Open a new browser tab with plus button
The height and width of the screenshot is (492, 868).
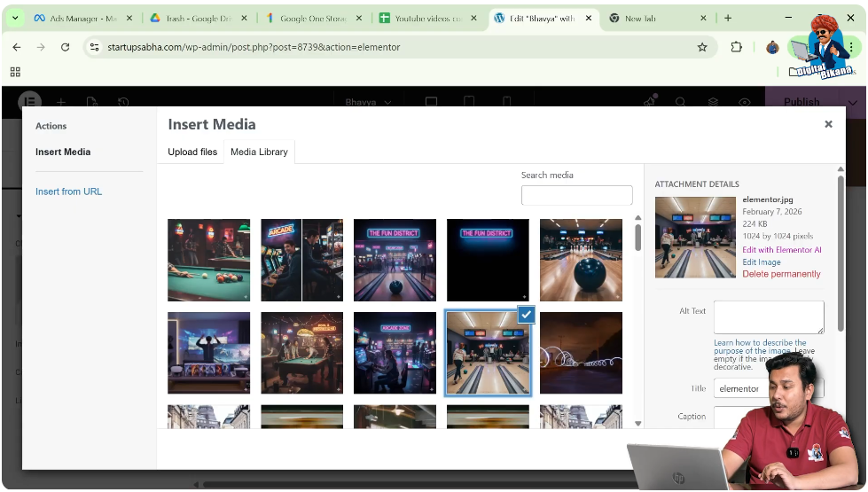coord(728,18)
